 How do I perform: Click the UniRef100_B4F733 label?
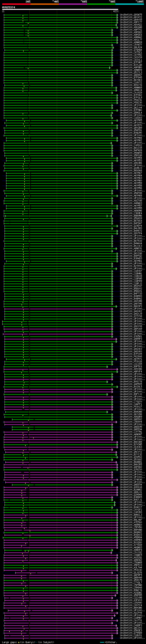coord(131,294)
